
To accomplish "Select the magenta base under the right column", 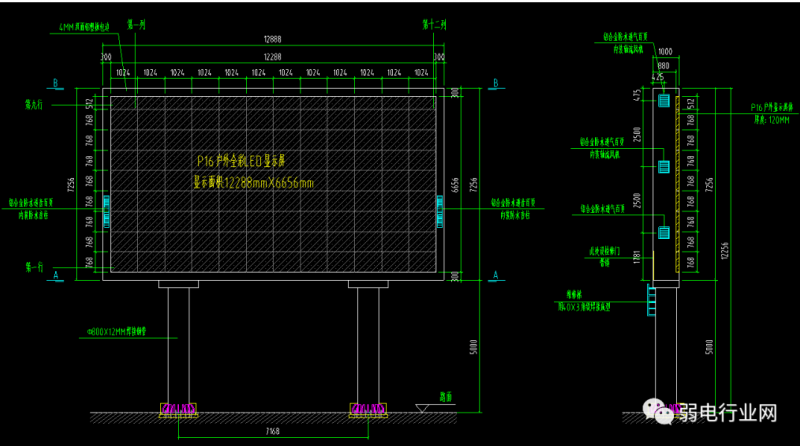I will (x=368, y=408).
